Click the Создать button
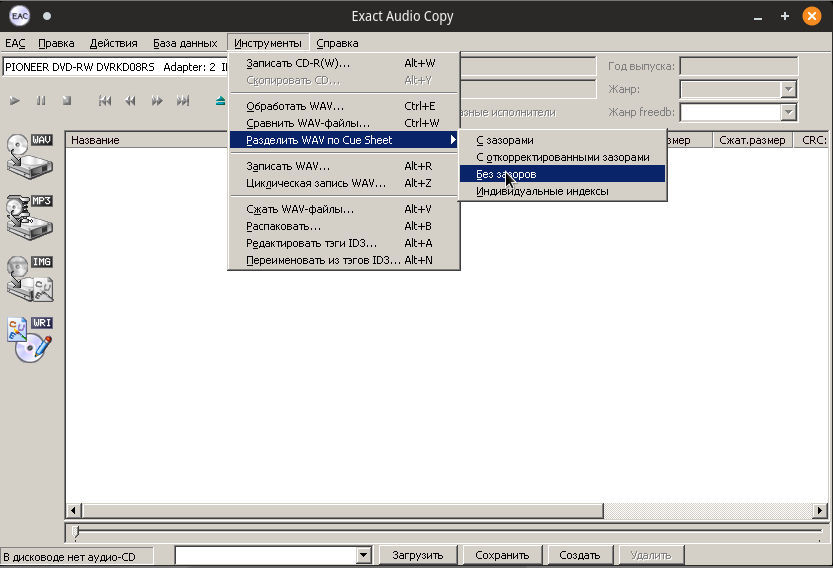833x568 pixels. pyautogui.click(x=580, y=555)
